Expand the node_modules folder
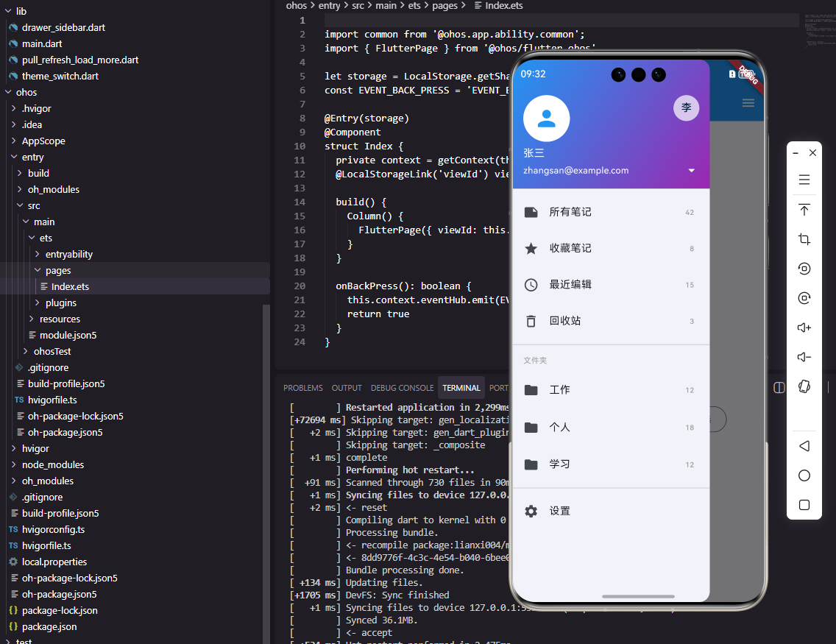 pyautogui.click(x=14, y=464)
